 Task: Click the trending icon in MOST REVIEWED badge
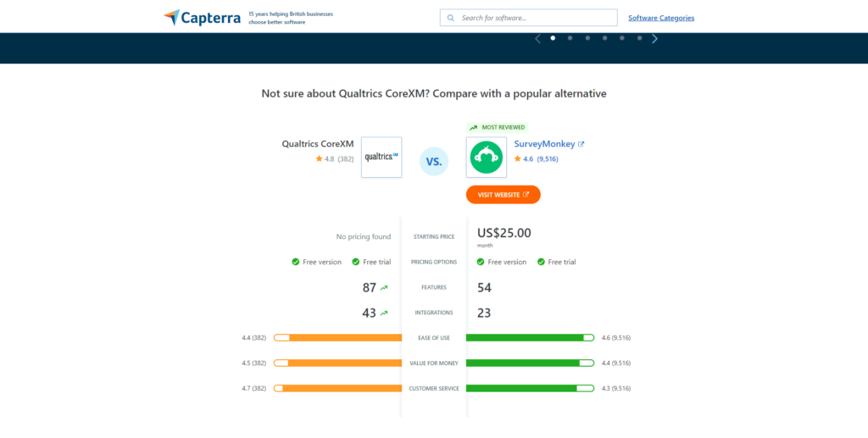pyautogui.click(x=473, y=127)
